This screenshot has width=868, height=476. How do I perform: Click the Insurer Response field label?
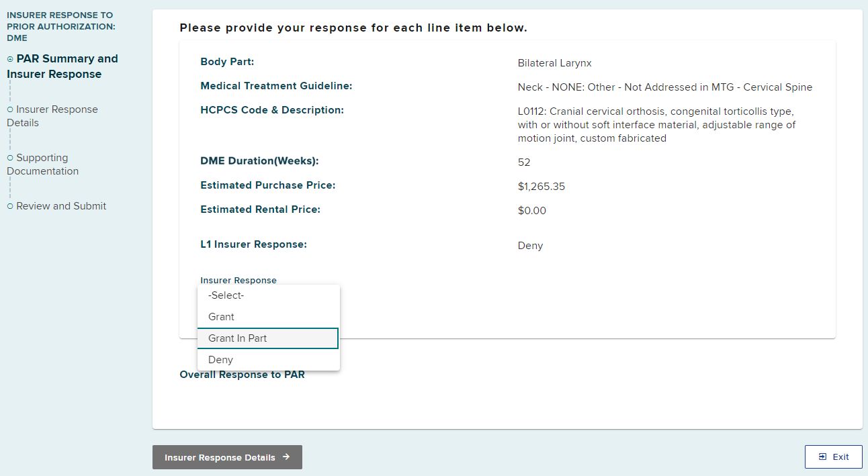click(x=238, y=281)
